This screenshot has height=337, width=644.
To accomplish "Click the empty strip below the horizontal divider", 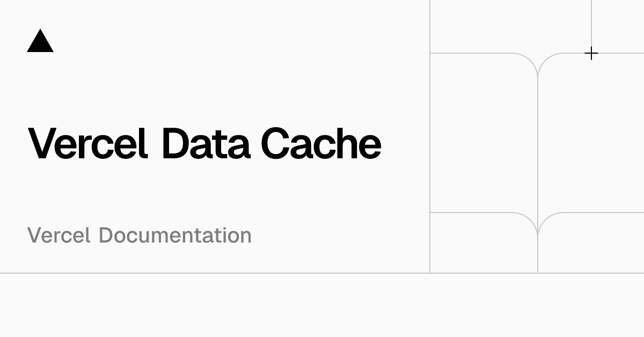I will [x=322, y=305].
